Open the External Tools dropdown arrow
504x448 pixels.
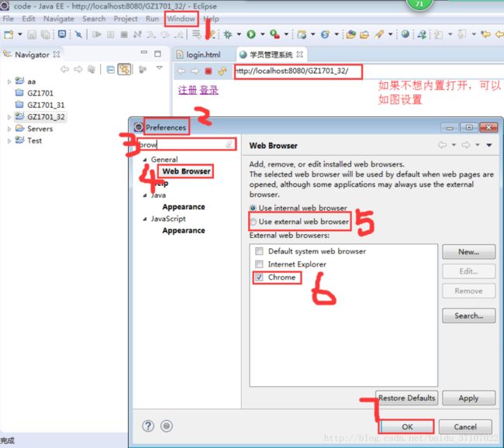[286, 34]
